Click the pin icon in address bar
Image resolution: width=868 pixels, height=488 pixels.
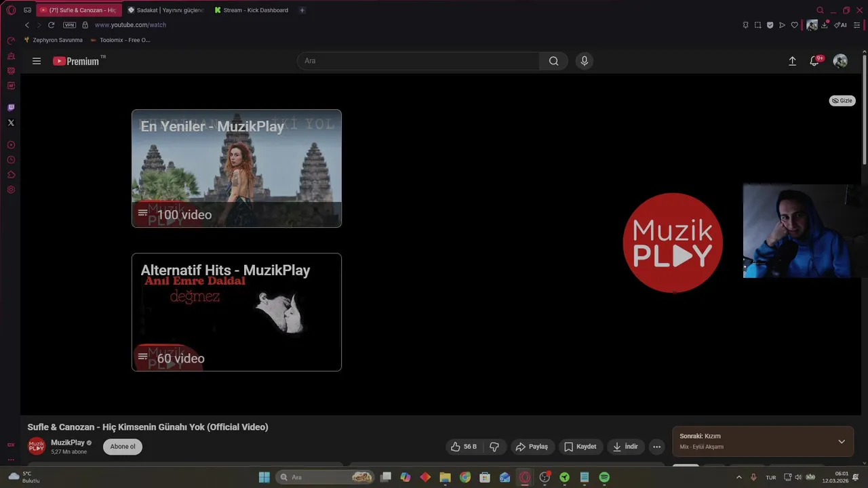click(745, 25)
